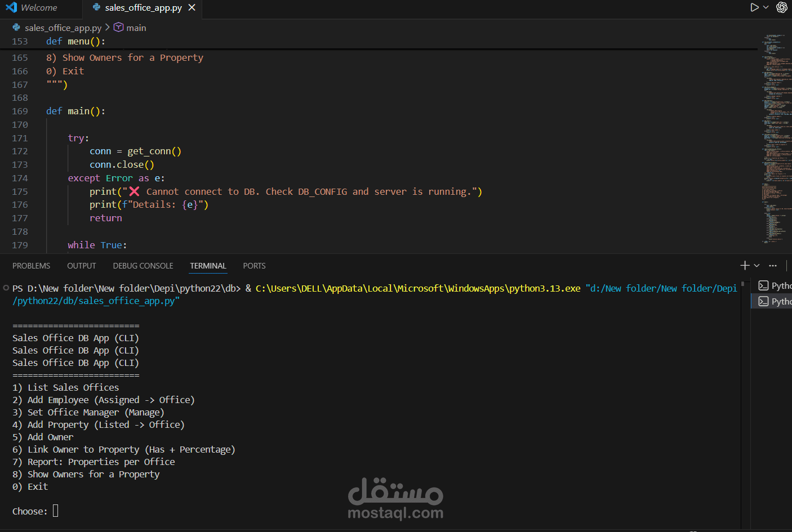
Task: Close the sales_office_app.py editor tab
Action: 191,8
